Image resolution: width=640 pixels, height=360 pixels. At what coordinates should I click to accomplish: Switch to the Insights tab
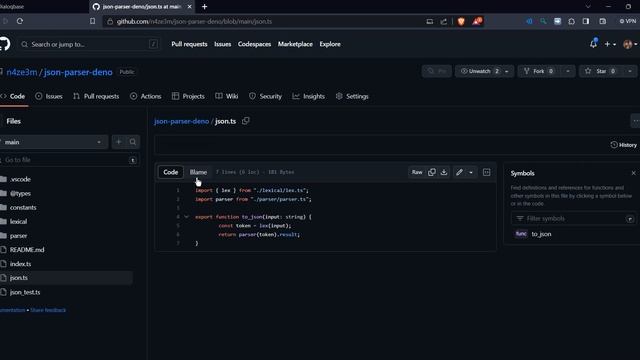[x=309, y=96]
